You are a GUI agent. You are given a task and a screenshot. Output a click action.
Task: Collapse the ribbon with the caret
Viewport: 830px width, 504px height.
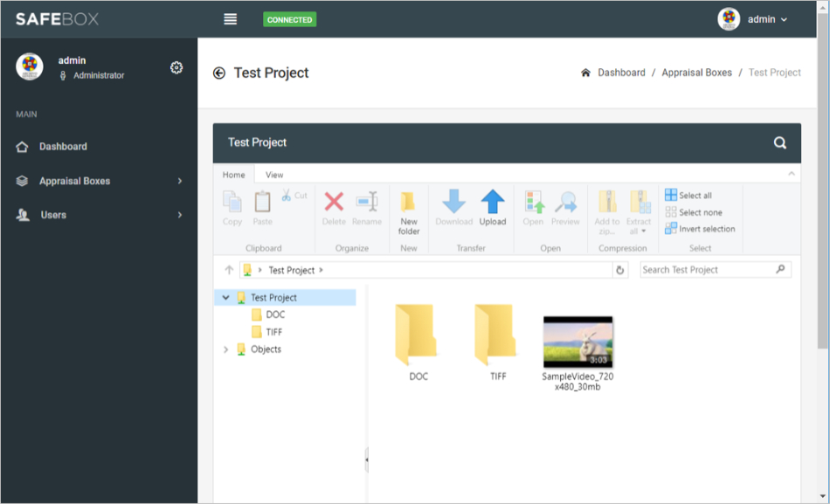point(792,174)
